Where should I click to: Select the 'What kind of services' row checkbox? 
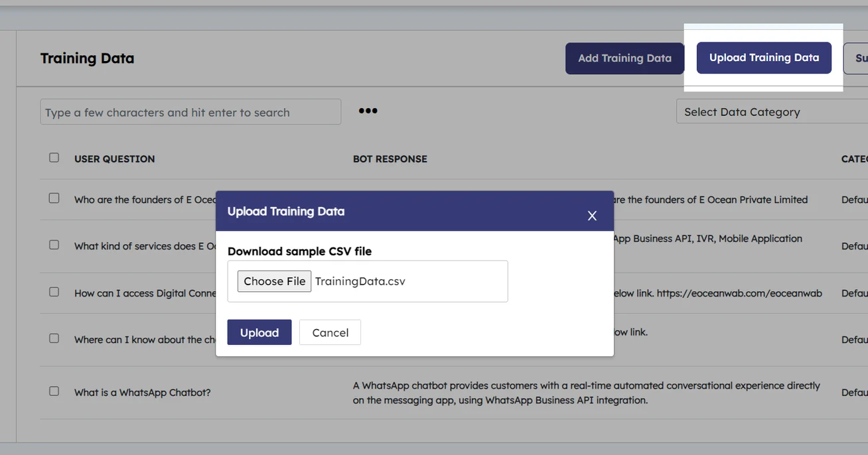pyautogui.click(x=54, y=245)
